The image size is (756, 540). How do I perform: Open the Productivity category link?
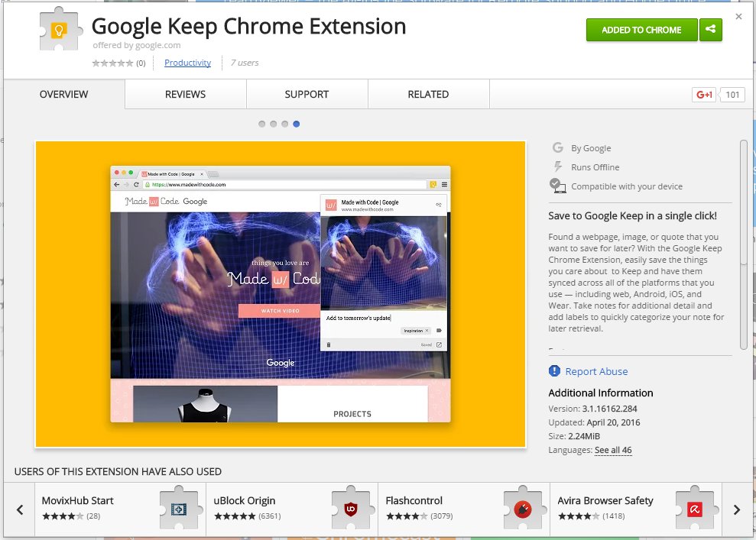(x=187, y=63)
